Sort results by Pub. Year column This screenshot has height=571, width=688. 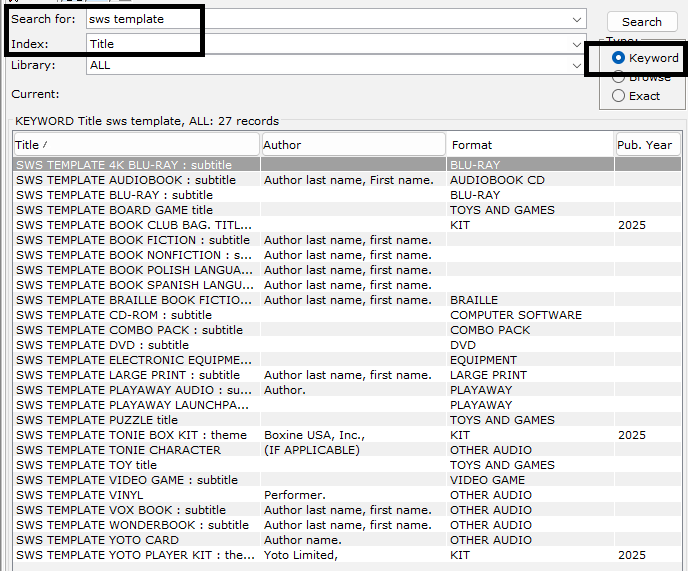coord(647,145)
